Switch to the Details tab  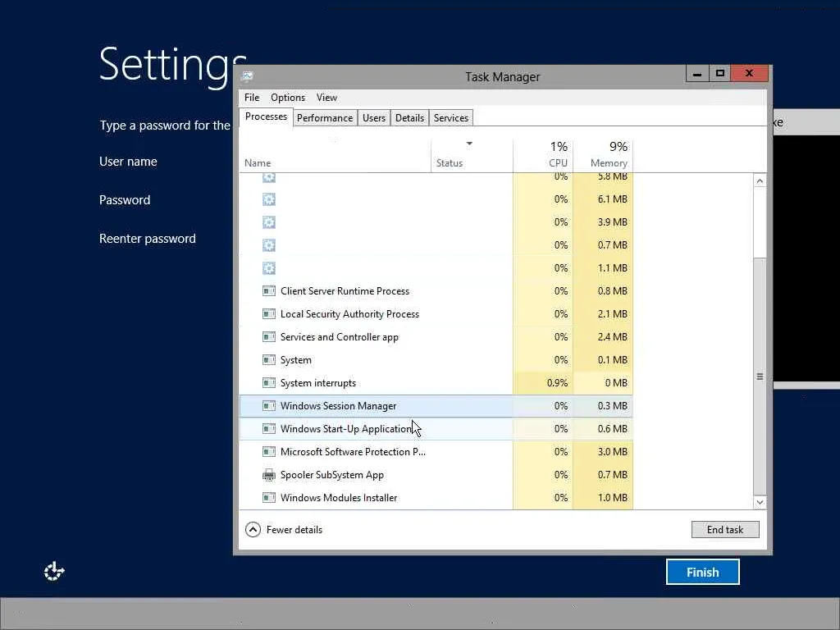pos(410,118)
